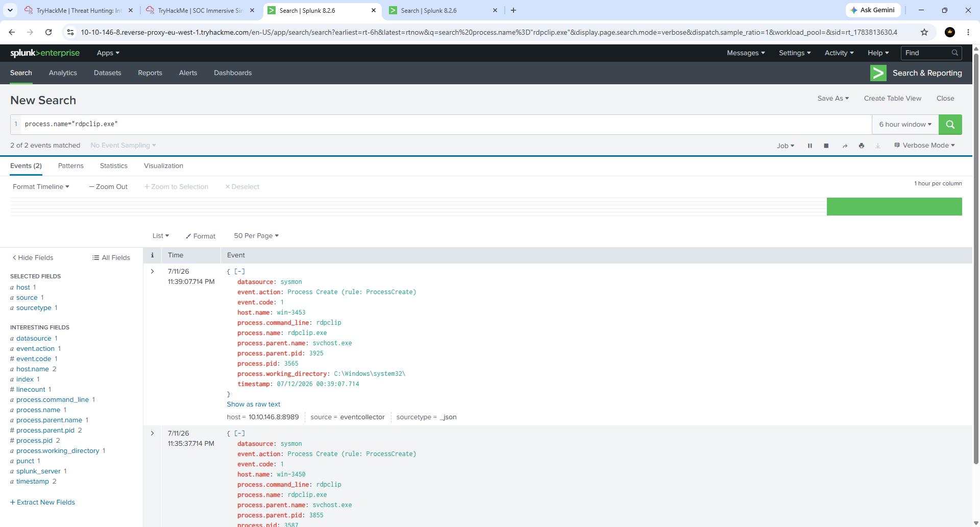Click Show as raw text link
This screenshot has width=980, height=527.
coord(254,404)
